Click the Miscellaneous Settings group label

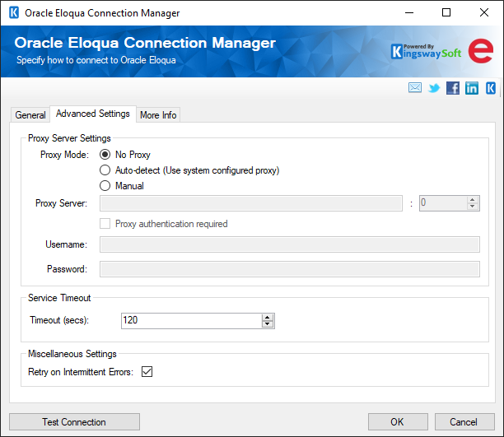(72, 354)
